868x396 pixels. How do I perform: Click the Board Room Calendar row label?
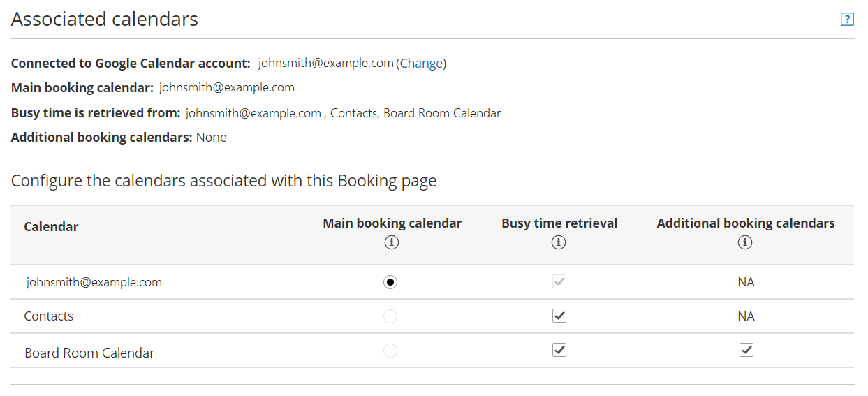click(89, 353)
